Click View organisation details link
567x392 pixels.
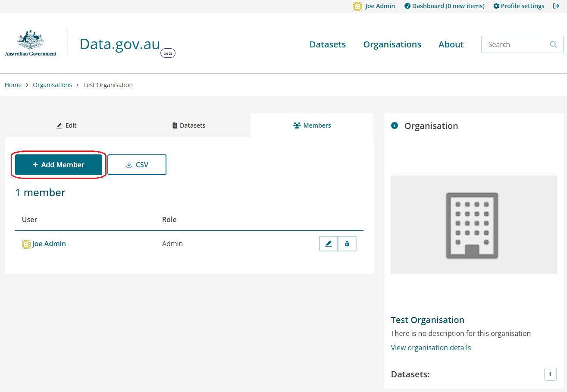click(431, 348)
